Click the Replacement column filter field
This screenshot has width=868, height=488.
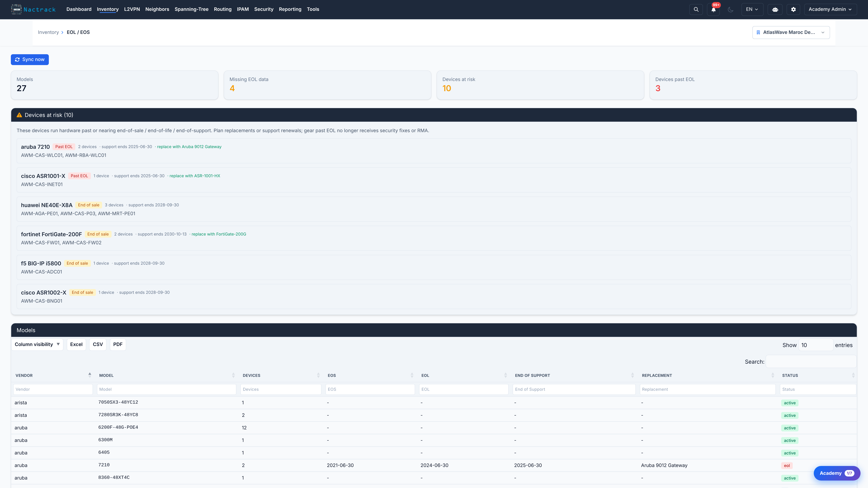[x=708, y=389]
